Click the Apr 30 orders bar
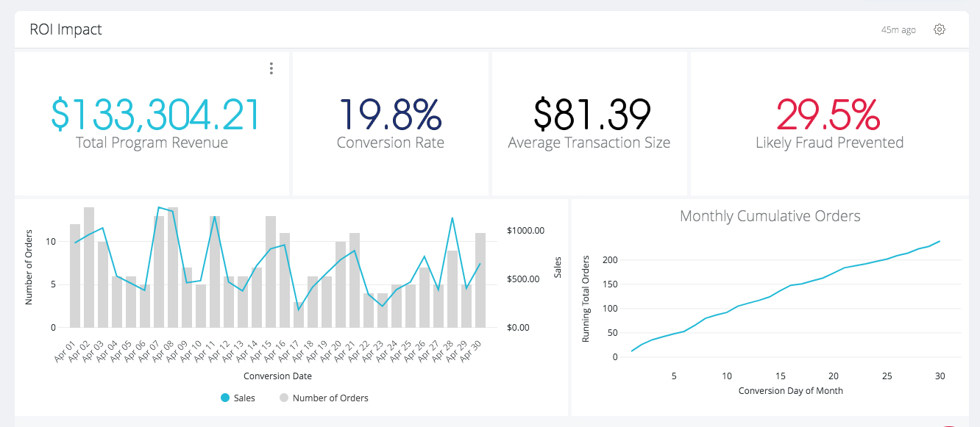 pyautogui.click(x=480, y=280)
